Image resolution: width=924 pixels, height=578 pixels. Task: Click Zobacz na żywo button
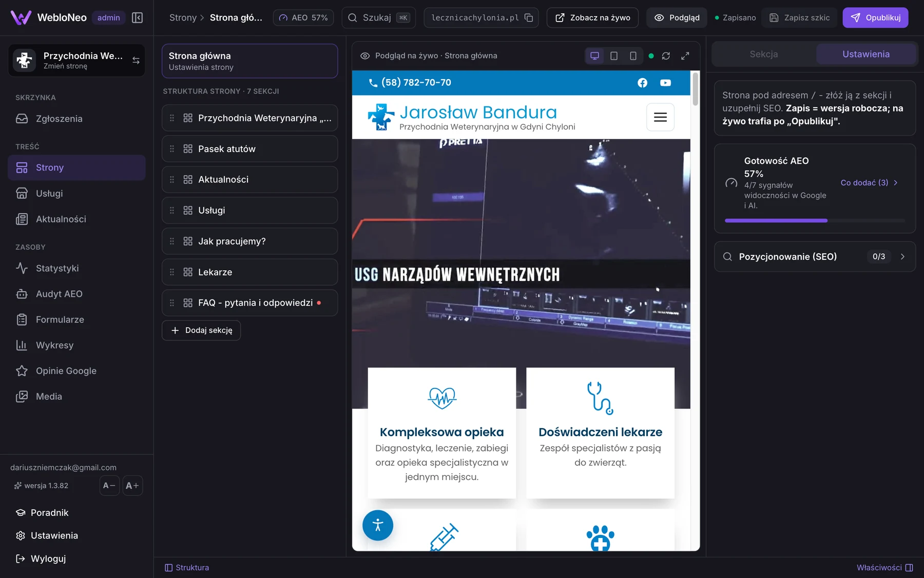(x=592, y=17)
